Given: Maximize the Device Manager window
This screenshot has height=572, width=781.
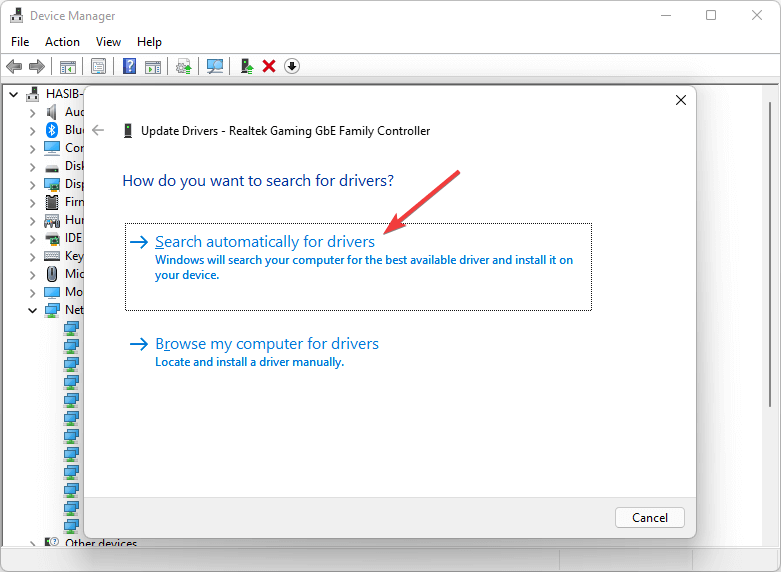Looking at the screenshot, I should [711, 15].
